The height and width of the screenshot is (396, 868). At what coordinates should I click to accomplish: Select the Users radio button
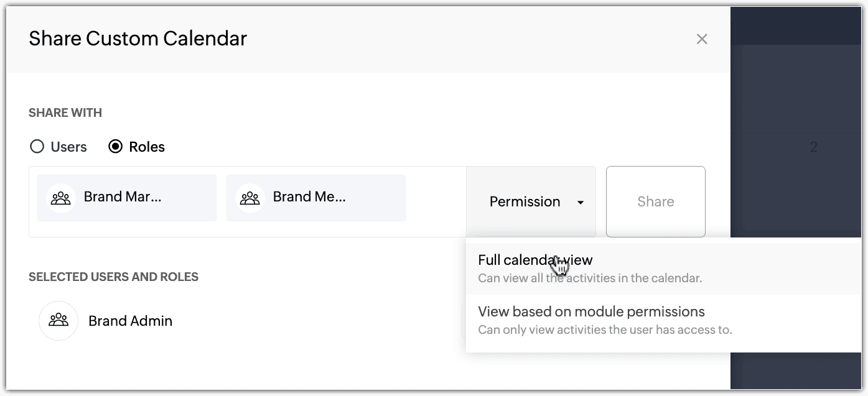point(37,147)
